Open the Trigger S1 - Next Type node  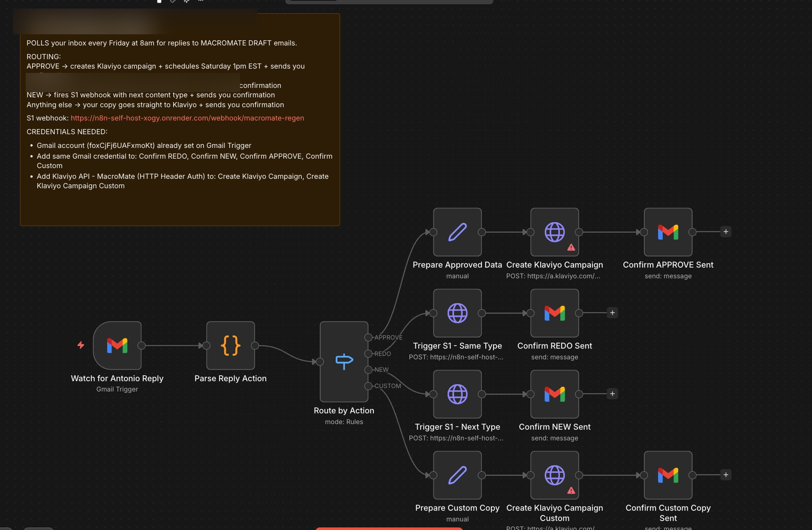tap(457, 394)
